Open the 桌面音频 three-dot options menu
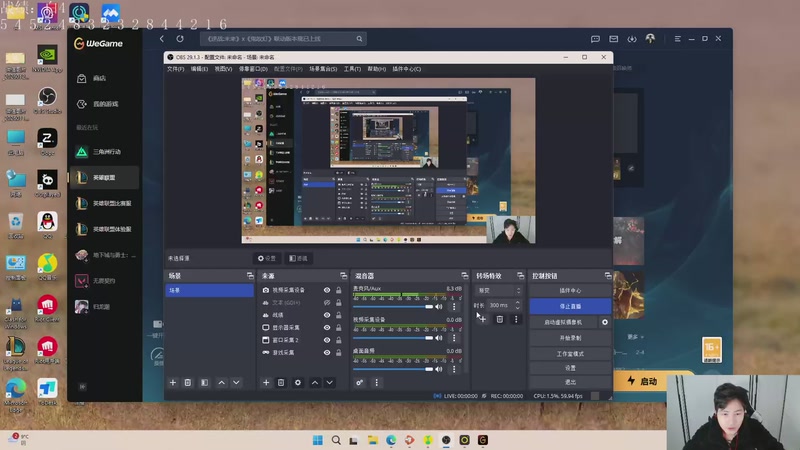800x450 pixels. click(454, 369)
